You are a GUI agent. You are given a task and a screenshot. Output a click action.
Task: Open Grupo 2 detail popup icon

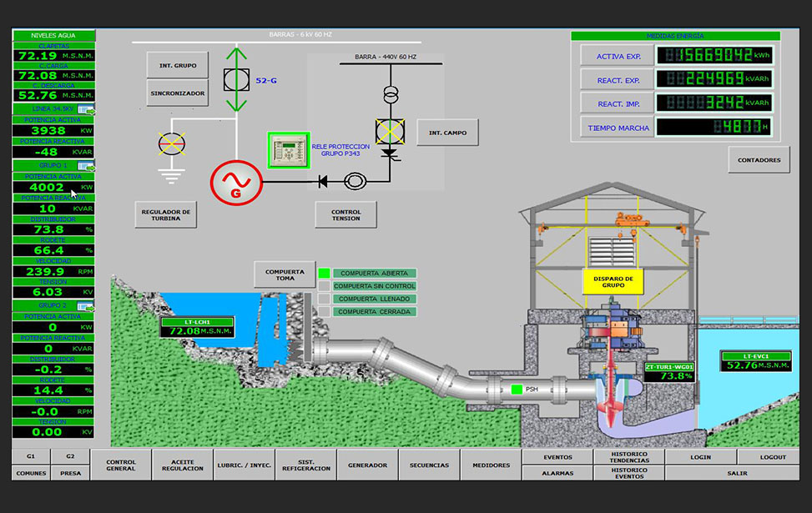click(x=86, y=306)
